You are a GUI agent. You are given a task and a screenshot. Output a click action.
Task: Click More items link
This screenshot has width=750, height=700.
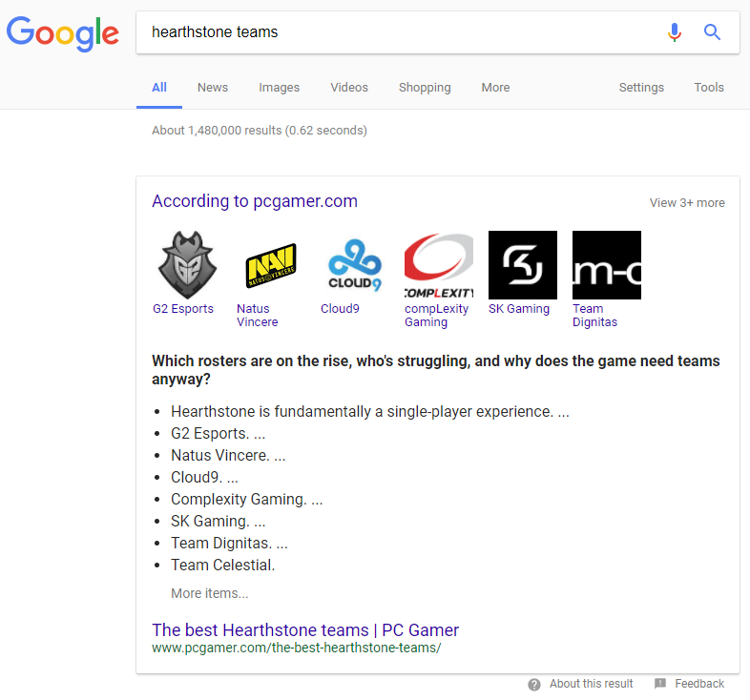click(x=209, y=593)
